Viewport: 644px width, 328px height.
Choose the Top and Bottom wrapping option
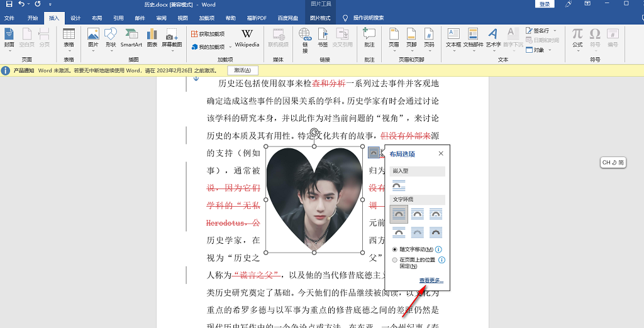pyautogui.click(x=399, y=232)
